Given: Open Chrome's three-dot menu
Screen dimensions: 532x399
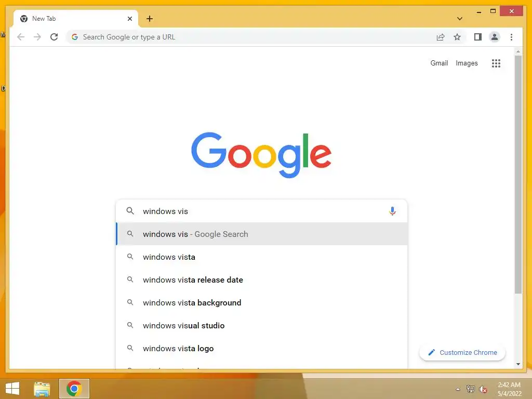Looking at the screenshot, I should (511, 37).
